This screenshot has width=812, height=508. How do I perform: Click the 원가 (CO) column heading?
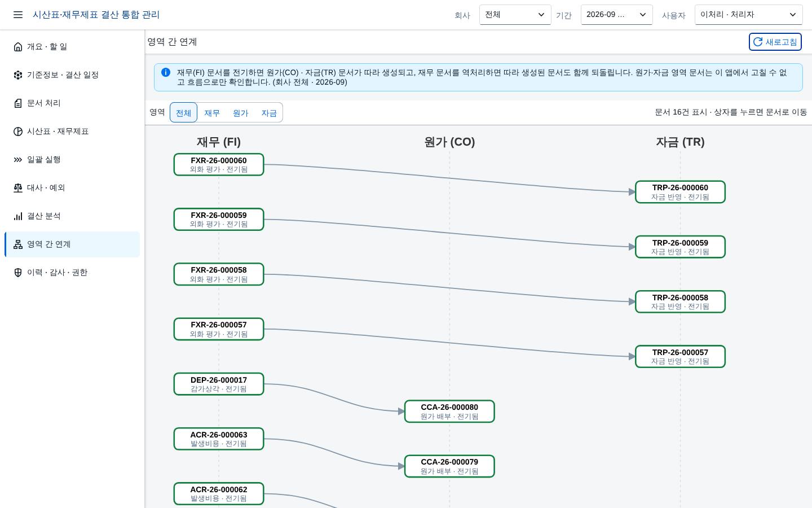pos(449,142)
